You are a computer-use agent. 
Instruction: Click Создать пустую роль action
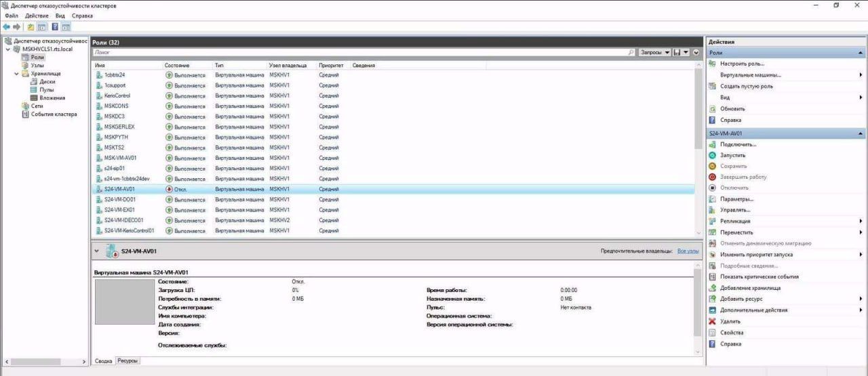click(746, 86)
